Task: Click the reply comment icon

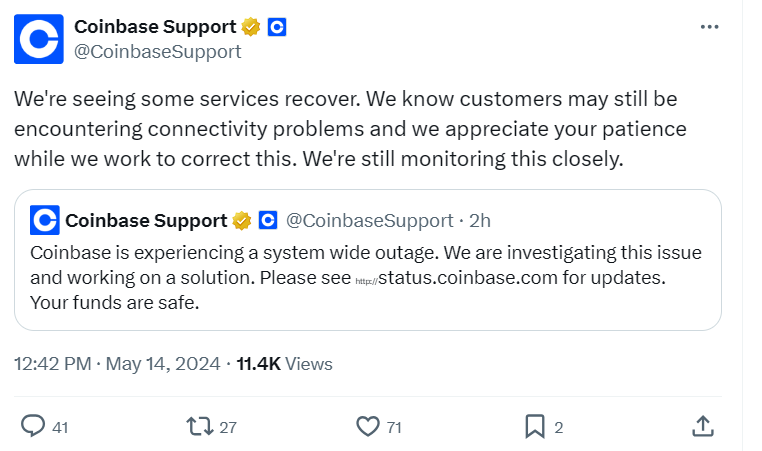Action: point(33,426)
